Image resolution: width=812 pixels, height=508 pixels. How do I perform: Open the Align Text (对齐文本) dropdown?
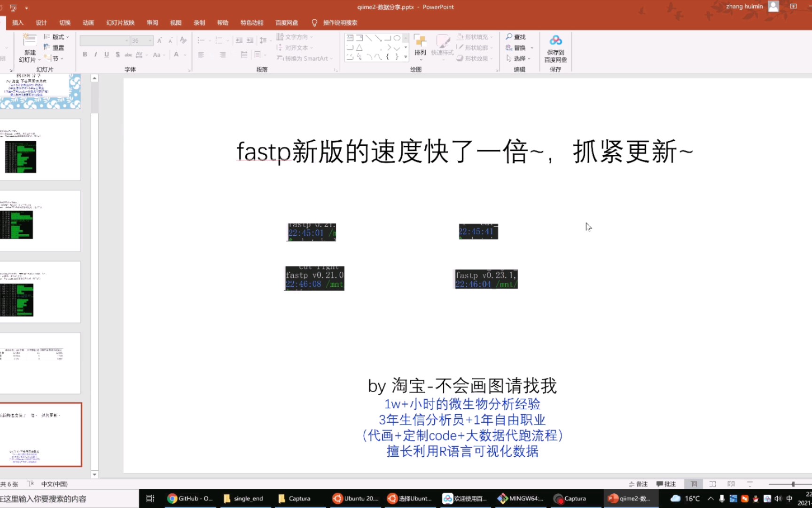coord(294,48)
